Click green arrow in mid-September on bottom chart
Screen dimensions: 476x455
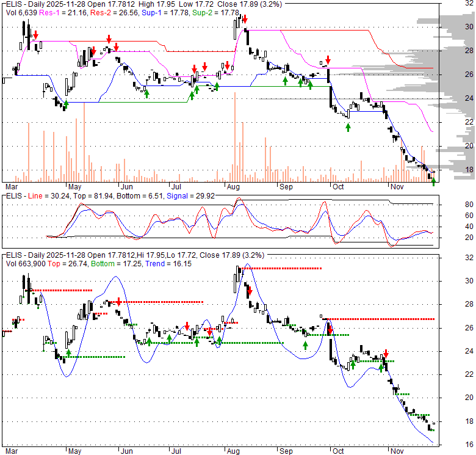pos(305,345)
